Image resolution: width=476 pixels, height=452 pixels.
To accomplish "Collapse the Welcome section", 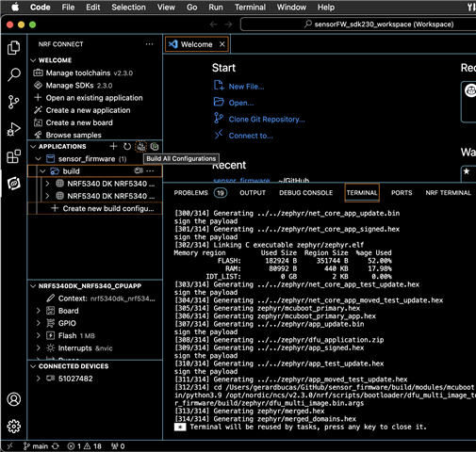I will (x=33, y=60).
